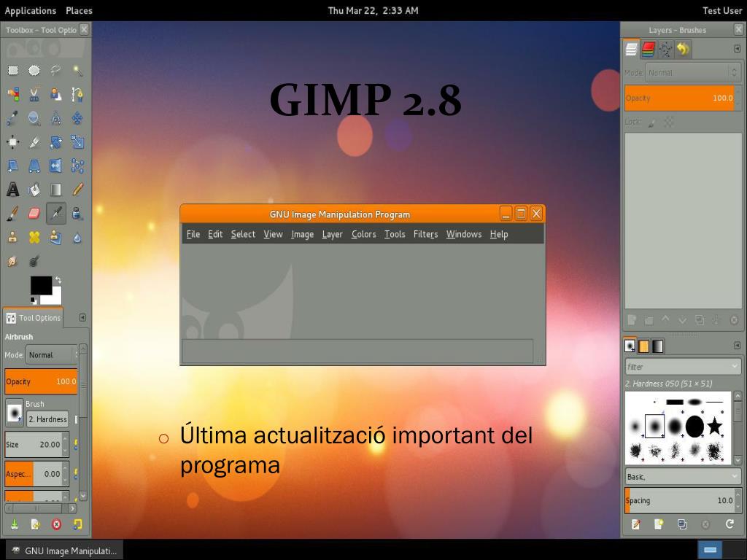This screenshot has width=747, height=560.
Task: Select the Ink tool
Action: click(77, 214)
